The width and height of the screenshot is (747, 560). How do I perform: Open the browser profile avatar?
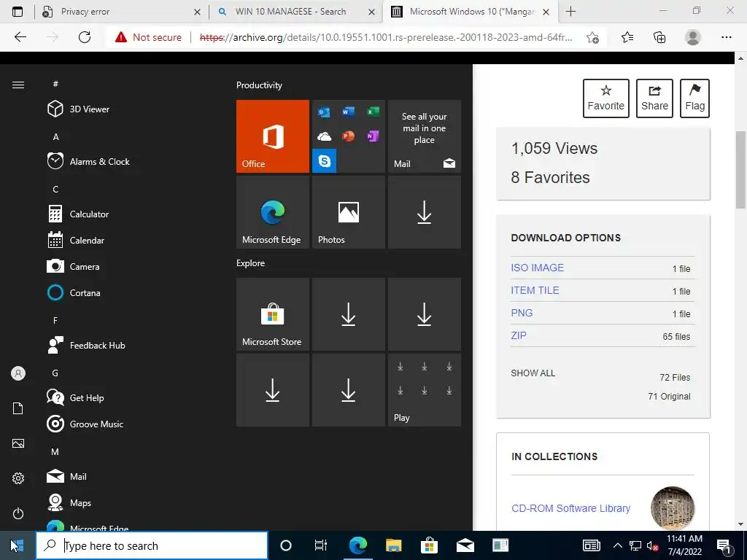(693, 37)
